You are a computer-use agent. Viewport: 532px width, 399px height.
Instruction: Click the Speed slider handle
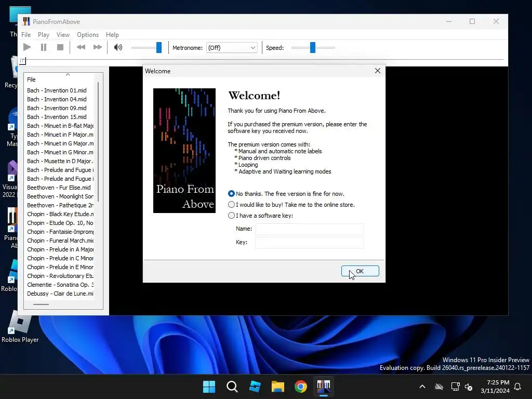312,47
